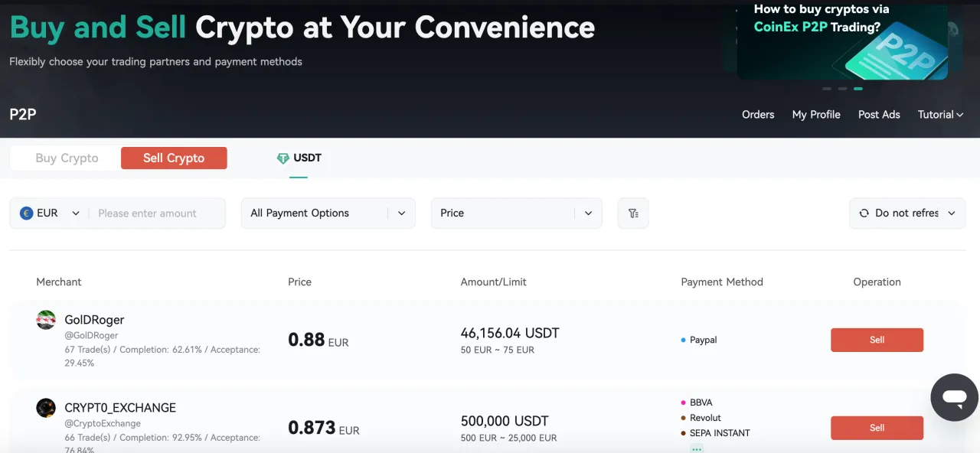Click the 0.873 EUR price value
The image size is (980, 453).
[323, 428]
